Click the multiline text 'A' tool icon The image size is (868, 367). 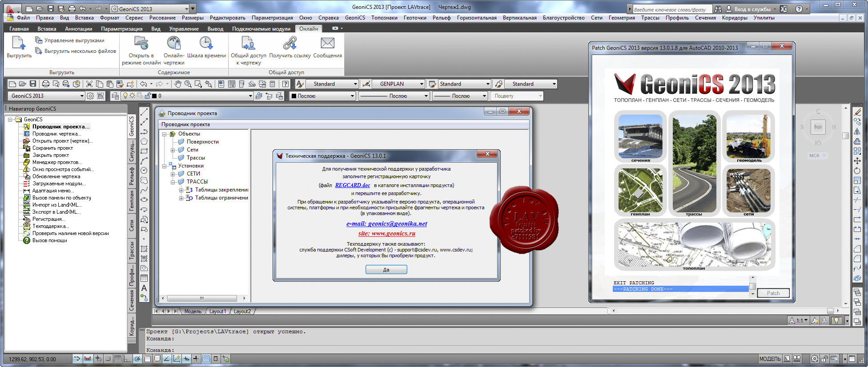click(x=144, y=288)
